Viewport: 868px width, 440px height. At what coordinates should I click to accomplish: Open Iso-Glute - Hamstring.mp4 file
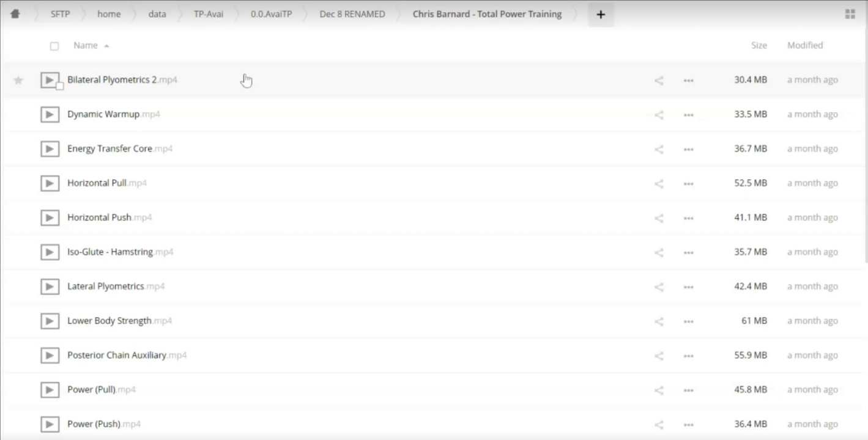pyautogui.click(x=121, y=252)
